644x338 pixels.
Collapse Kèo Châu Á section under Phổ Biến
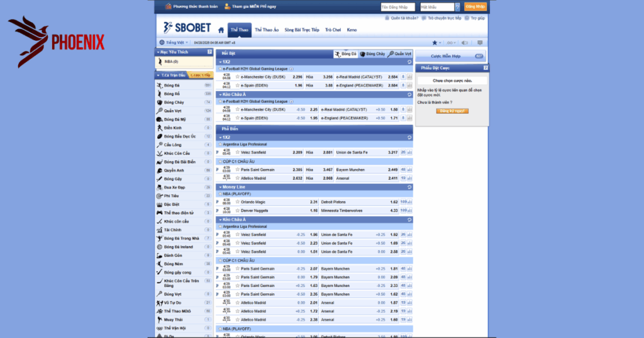coord(220,219)
